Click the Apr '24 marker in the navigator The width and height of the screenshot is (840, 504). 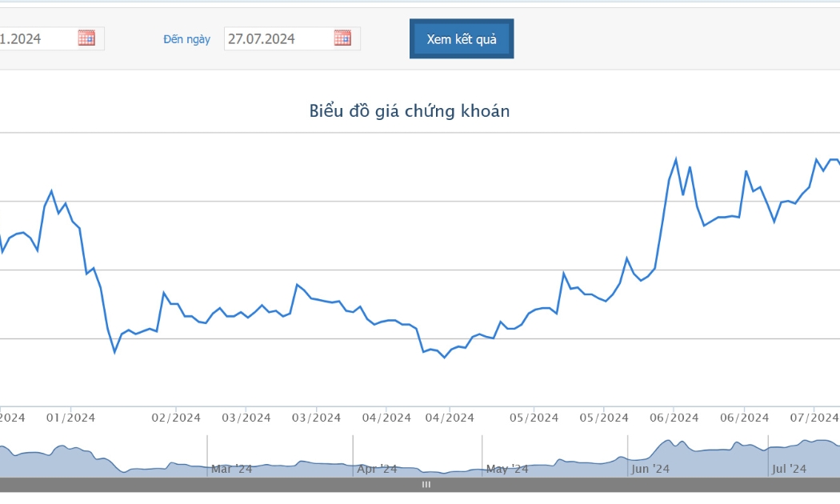tap(377, 469)
